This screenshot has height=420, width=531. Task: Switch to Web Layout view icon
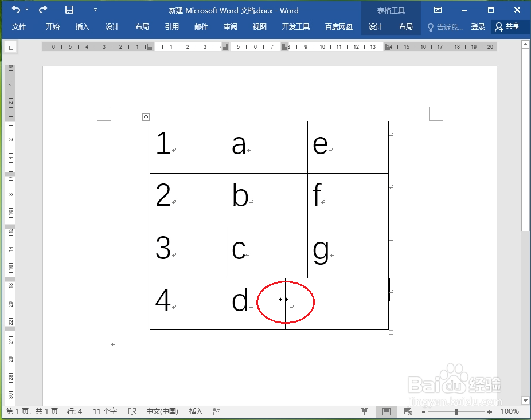pos(408,411)
